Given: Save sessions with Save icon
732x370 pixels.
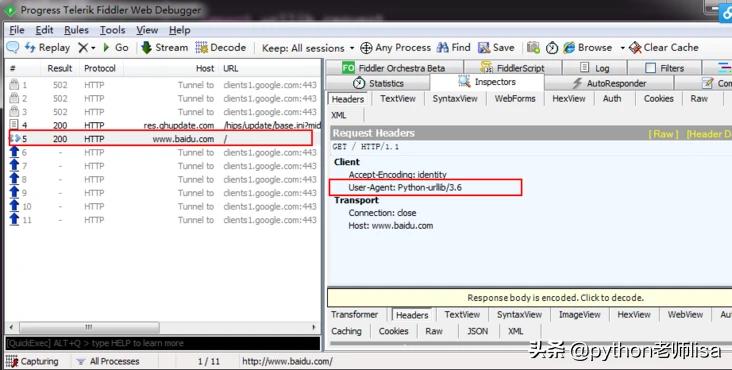Looking at the screenshot, I should pyautogui.click(x=484, y=48).
